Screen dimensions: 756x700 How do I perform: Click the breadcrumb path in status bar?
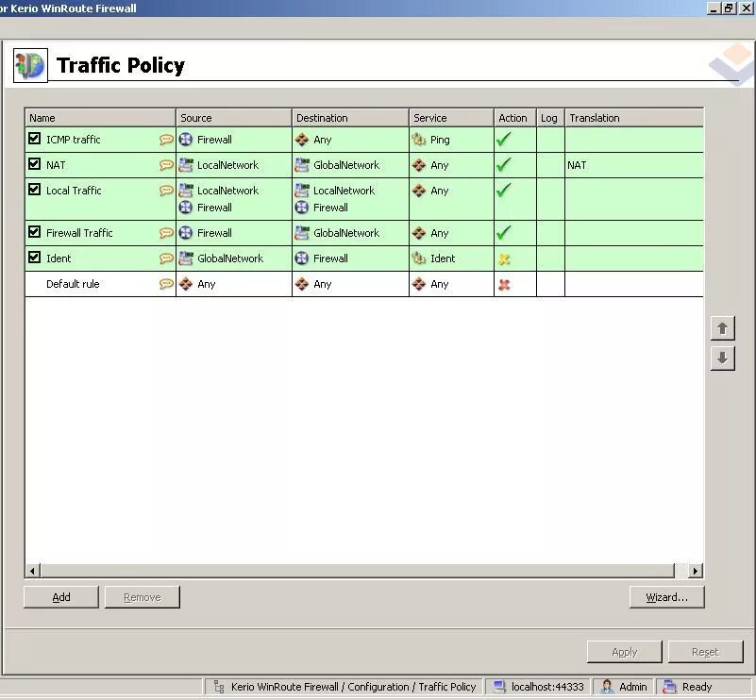pos(353,687)
